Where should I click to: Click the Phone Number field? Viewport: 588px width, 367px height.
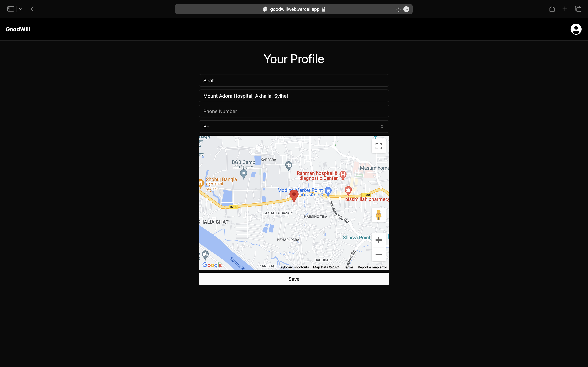294,111
